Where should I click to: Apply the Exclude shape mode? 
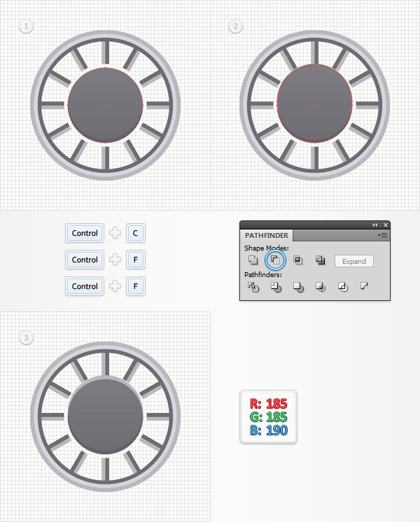[x=320, y=260]
